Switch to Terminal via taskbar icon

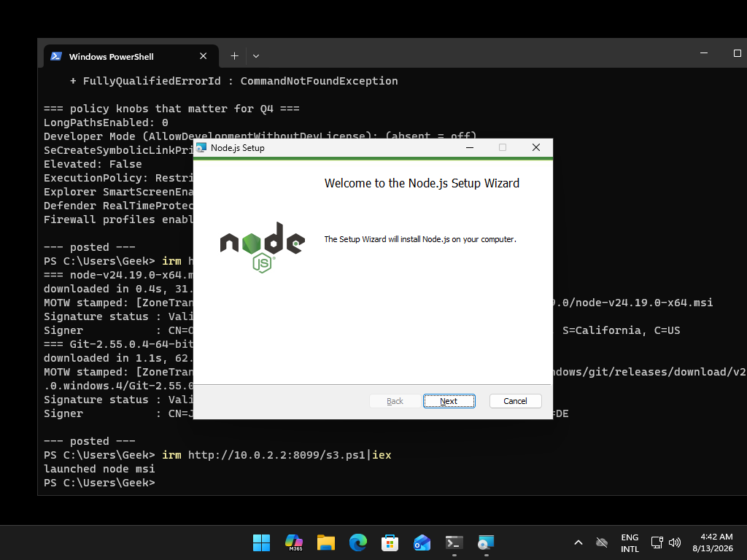pos(454,542)
